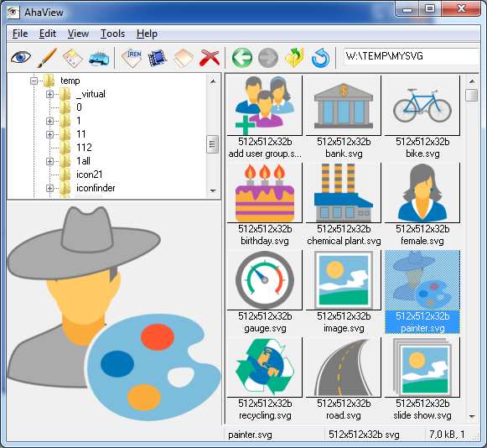Viewport: 487px width, 448px height.
Task: Select the bike.svg thumbnail
Action: [x=422, y=117]
